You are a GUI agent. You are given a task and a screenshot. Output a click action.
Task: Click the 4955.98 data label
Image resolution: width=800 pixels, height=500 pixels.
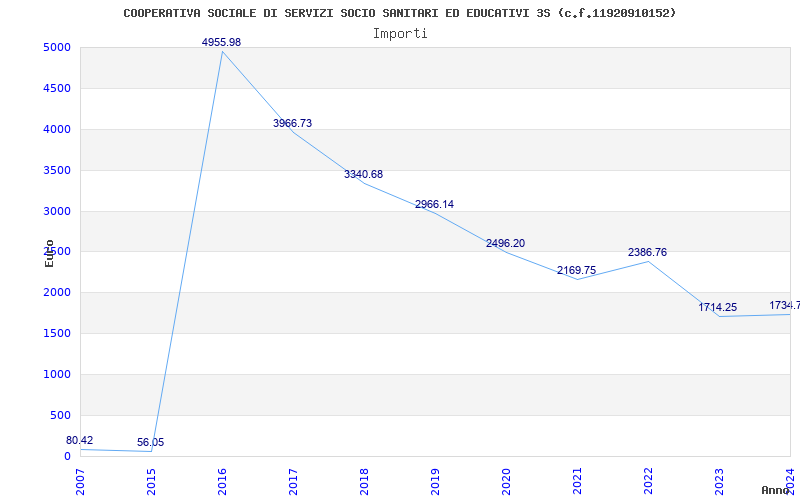pos(221,42)
